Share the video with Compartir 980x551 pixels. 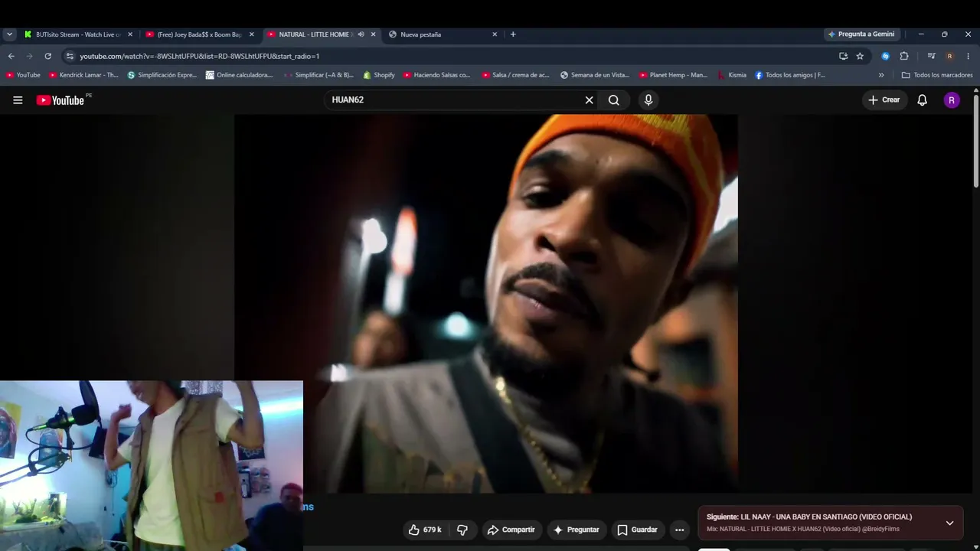(x=511, y=530)
